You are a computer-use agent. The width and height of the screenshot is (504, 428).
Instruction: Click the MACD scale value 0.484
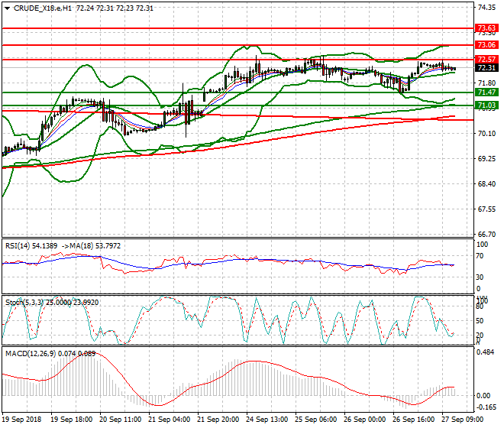[x=486, y=352]
